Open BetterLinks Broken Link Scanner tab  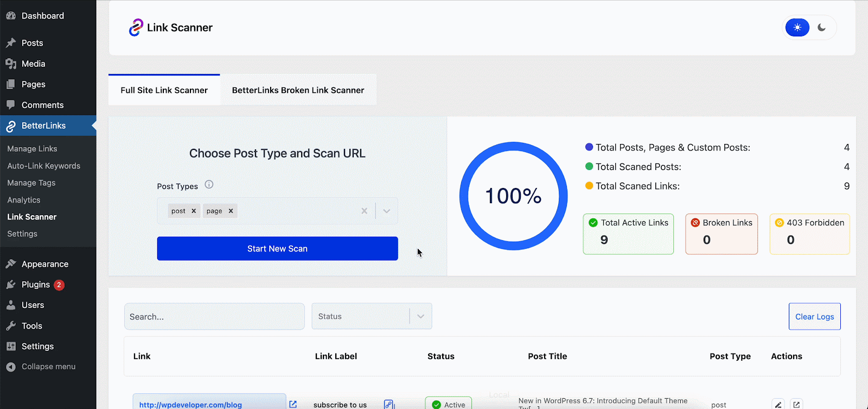click(x=298, y=90)
